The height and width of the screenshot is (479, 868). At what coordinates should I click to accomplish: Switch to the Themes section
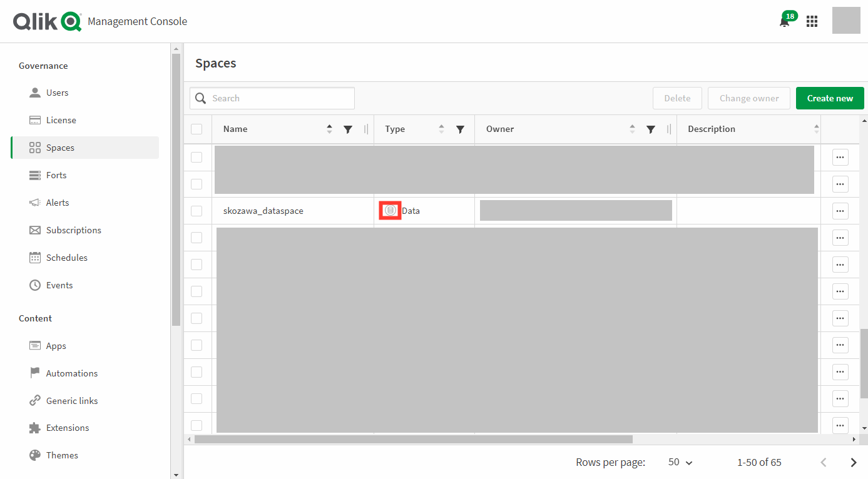62,455
